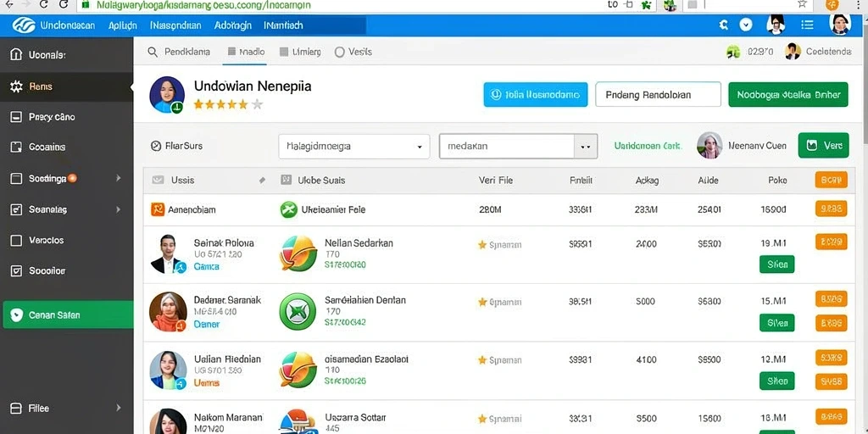Viewport: 868px width, 434px height.
Task: Click the FlarSurs filter icon
Action: coord(156,146)
